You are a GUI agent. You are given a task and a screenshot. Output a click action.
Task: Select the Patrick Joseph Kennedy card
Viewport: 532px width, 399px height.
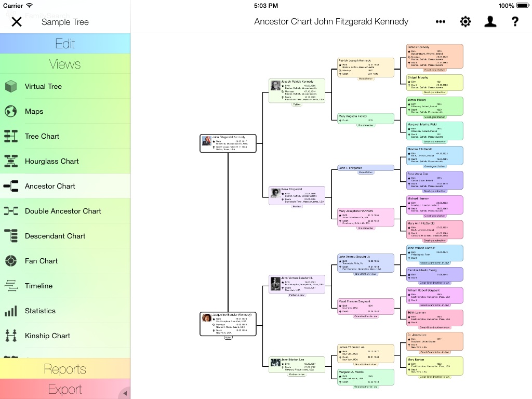pyautogui.click(x=365, y=68)
